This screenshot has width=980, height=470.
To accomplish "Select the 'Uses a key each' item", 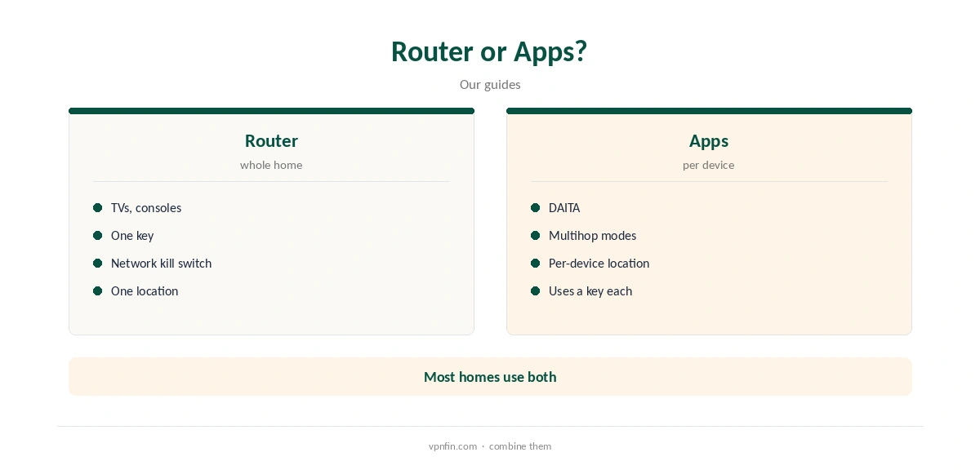I will click(590, 291).
